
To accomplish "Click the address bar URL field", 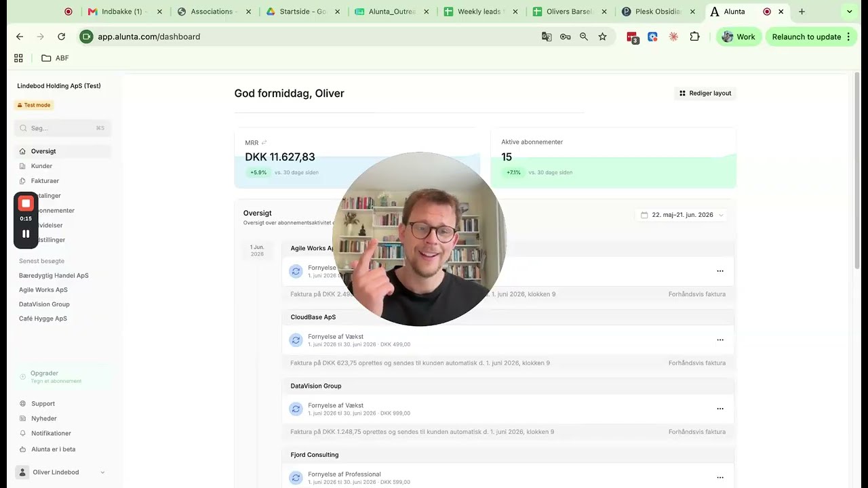I will click(312, 37).
